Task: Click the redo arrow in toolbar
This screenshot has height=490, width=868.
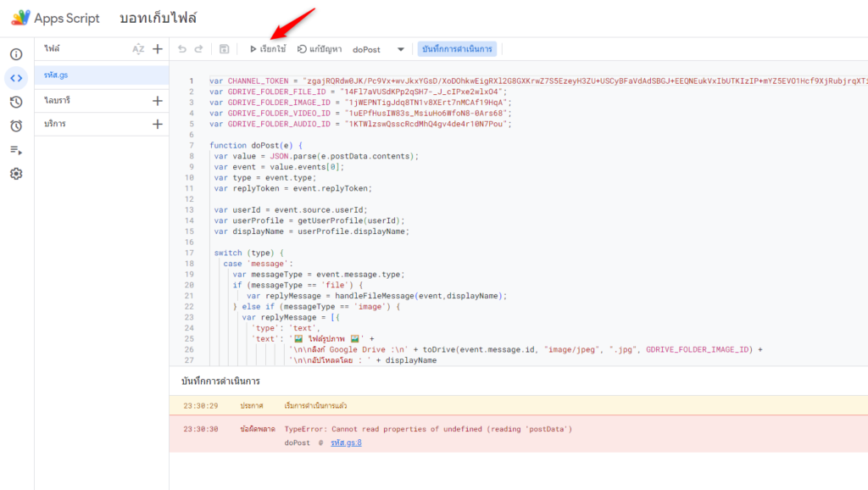Action: [x=199, y=49]
